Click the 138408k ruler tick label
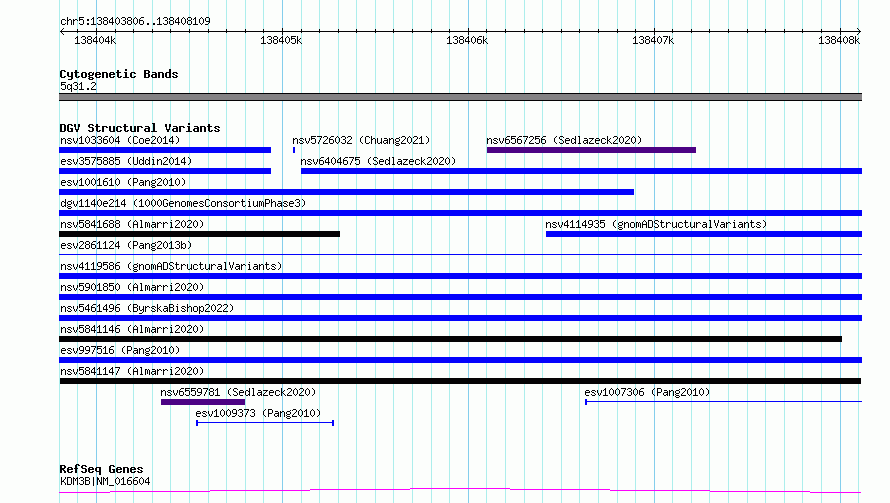The width and height of the screenshot is (890, 503). click(x=839, y=40)
